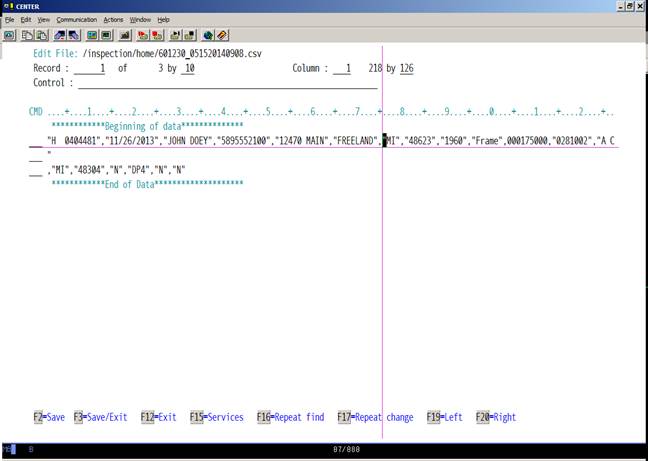Image resolution: width=648 pixels, height=461 pixels.
Task: Click the "DP4" value in third row
Action: (x=138, y=170)
